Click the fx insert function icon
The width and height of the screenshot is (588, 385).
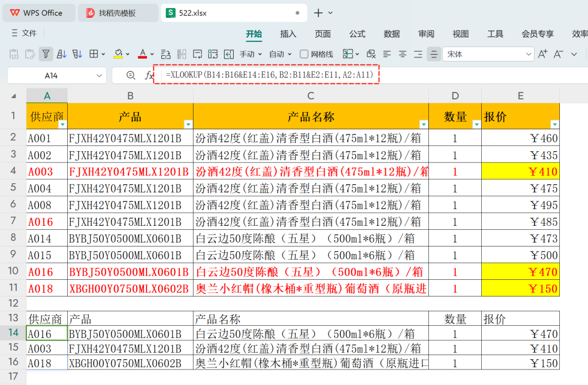tap(149, 75)
